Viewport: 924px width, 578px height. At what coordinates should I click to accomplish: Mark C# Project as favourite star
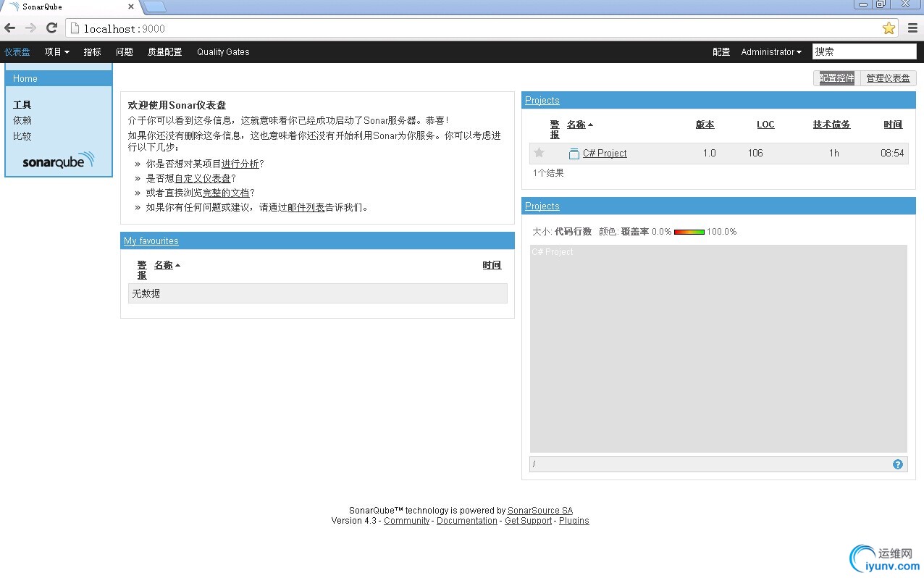(539, 153)
